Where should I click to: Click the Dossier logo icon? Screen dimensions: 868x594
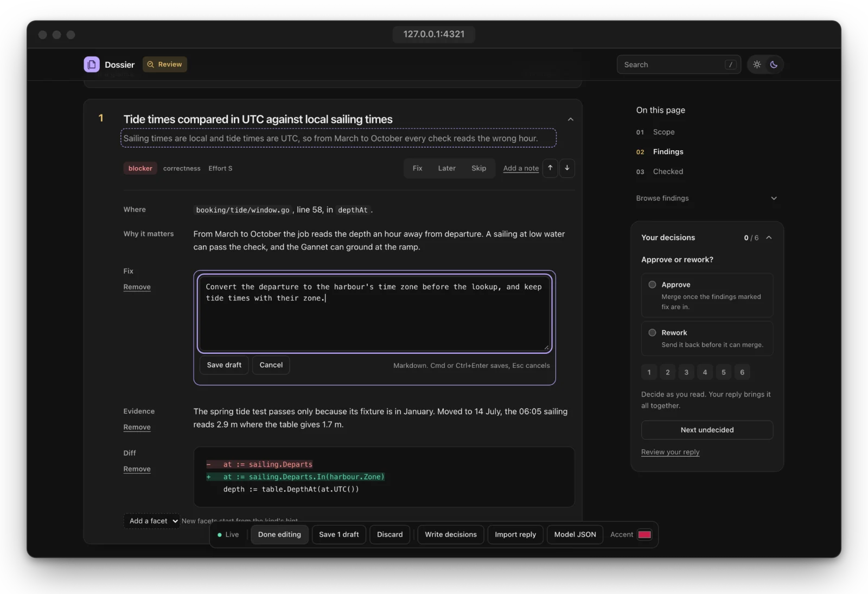coord(92,65)
